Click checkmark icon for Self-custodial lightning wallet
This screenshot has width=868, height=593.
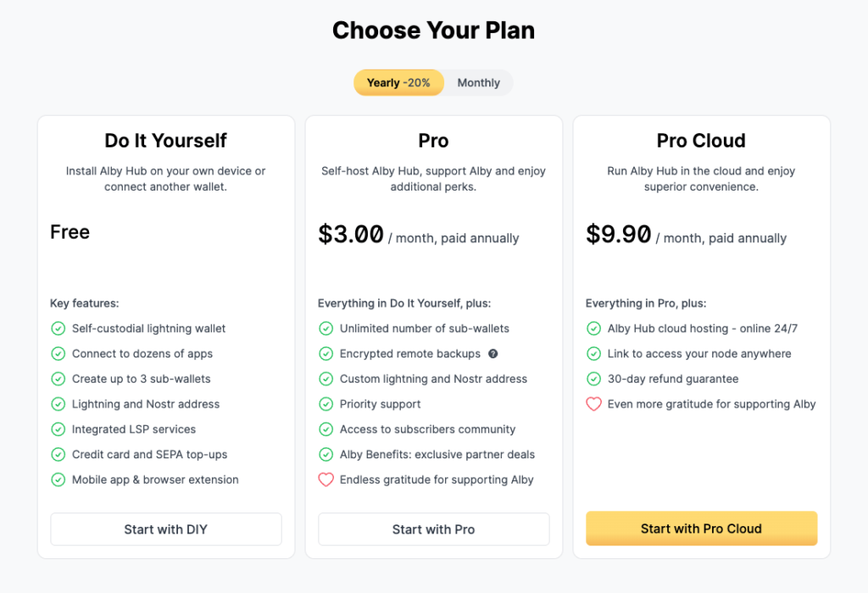click(x=58, y=329)
